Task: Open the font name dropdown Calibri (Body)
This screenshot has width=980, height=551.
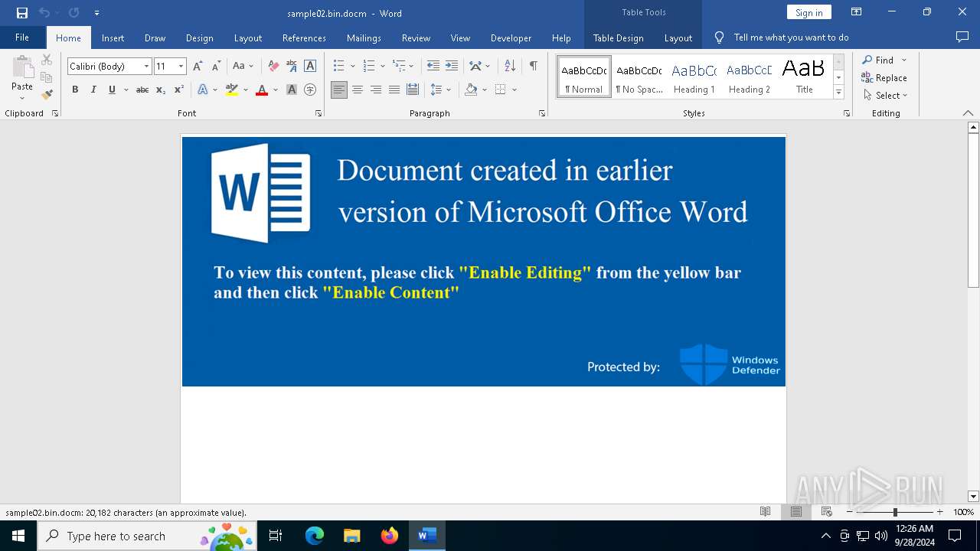Action: pos(146,67)
